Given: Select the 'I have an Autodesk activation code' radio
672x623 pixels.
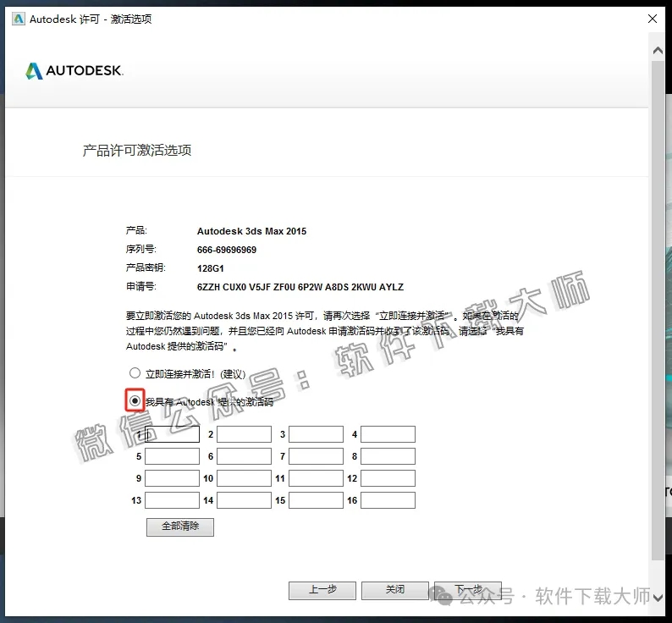Looking at the screenshot, I should click(135, 401).
